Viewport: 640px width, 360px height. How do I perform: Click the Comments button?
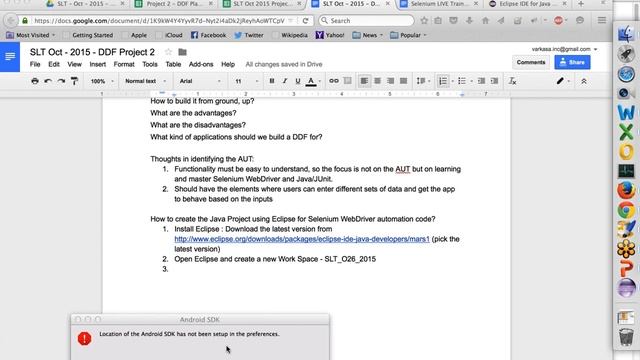[x=531, y=62]
